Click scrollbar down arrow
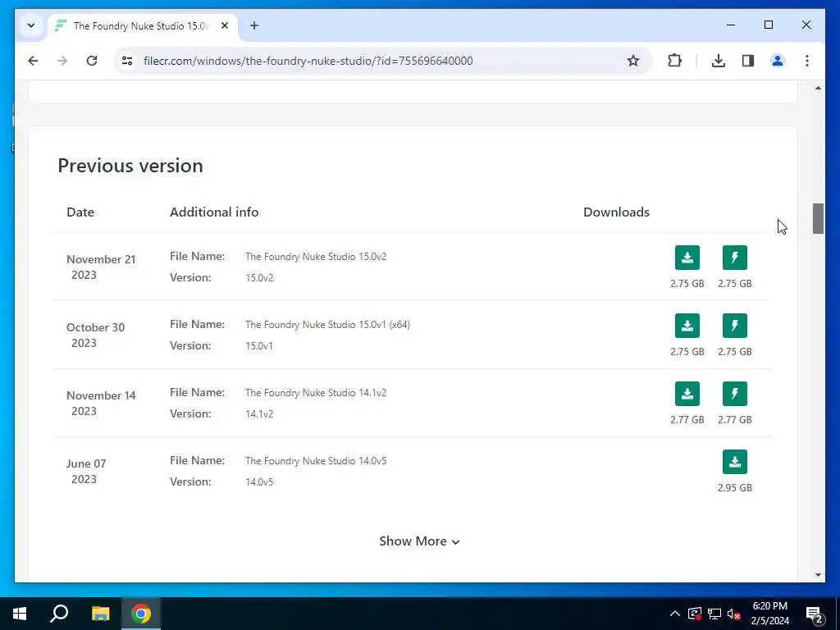840x630 pixels. click(818, 575)
